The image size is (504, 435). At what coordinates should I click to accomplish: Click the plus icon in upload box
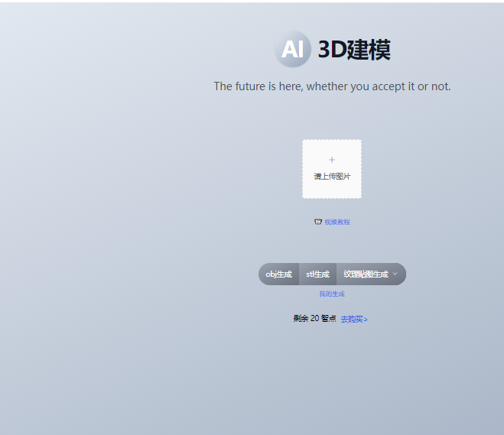pyautogui.click(x=332, y=160)
